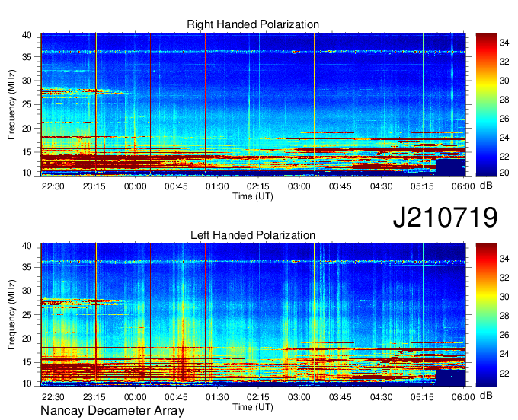Image resolution: width=518 pixels, height=420 pixels.
Task: Click the top plot's 'Frequency (MHz)' axis label
Action: [11, 104]
